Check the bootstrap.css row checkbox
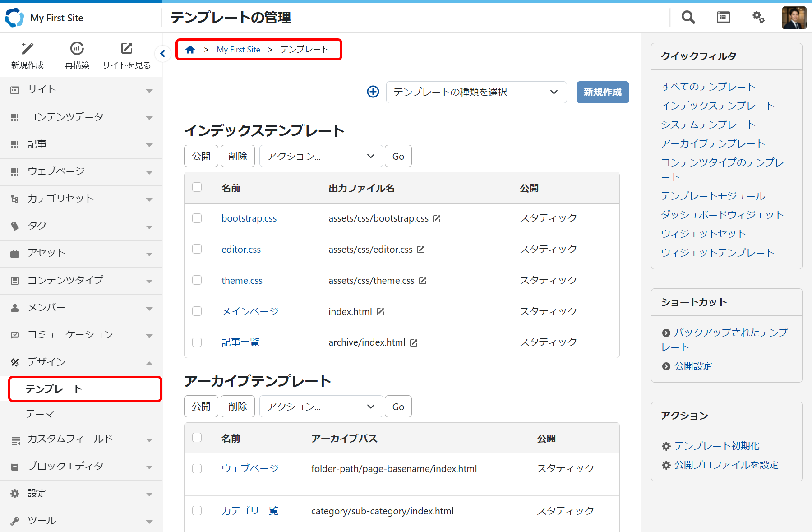Viewport: 812px width, 532px height. coord(197,218)
